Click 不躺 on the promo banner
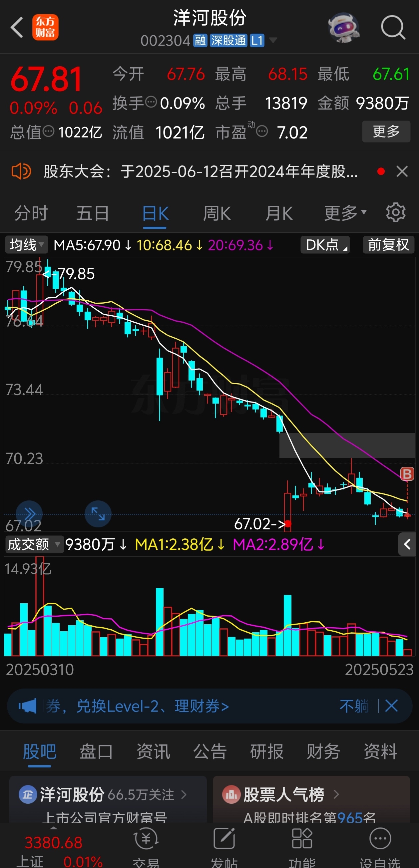 [x=354, y=706]
